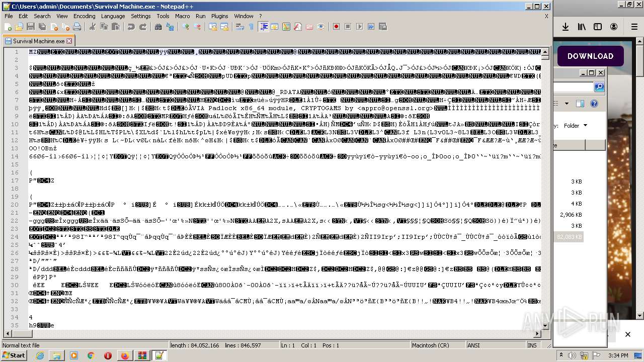This screenshot has height=362, width=644.
Task: Click the Paste toolbar icon
Action: click(116, 27)
